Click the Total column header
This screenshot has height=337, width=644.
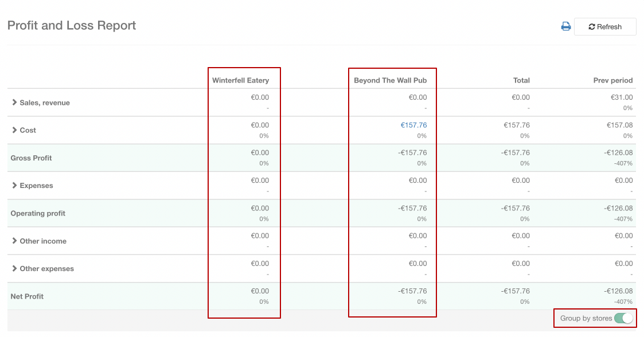tap(521, 80)
